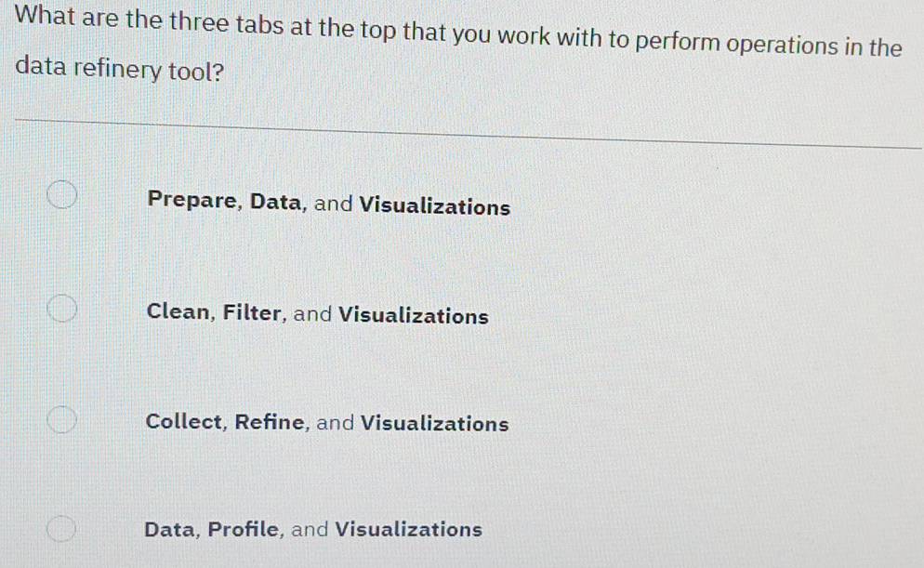This screenshot has height=568, width=924.
Task: Pick the Collect, Refine, and Visualizations answer
Action: 63,421
